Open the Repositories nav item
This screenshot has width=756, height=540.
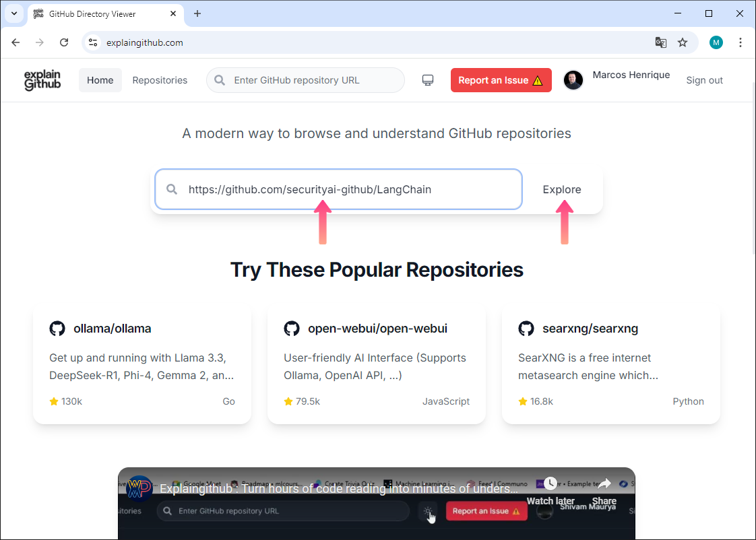(x=160, y=80)
